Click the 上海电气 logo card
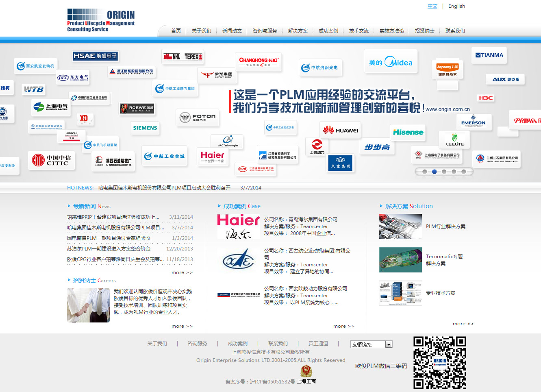Screen dimensions: 541x392 coord(51,107)
